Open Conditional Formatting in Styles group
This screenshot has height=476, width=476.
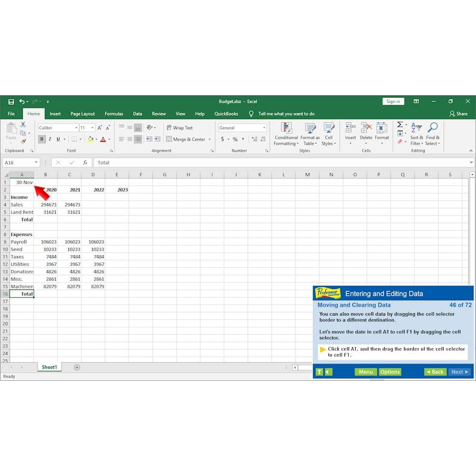click(x=286, y=134)
